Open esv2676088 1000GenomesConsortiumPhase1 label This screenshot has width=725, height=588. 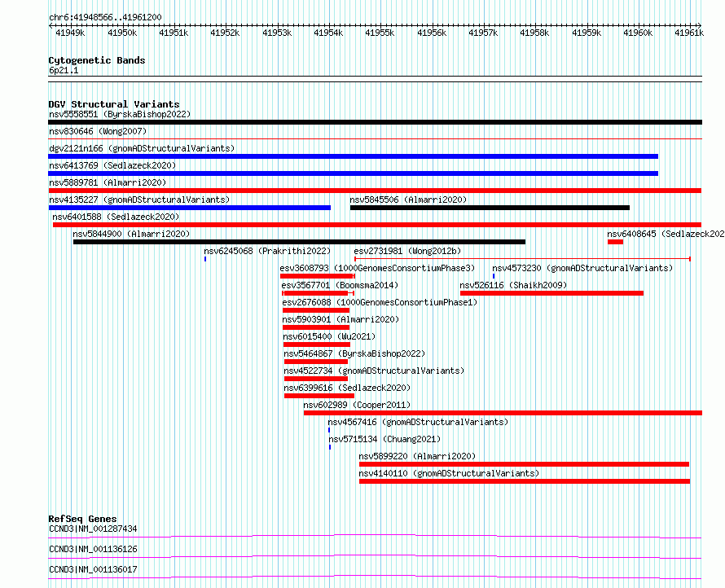[380, 302]
